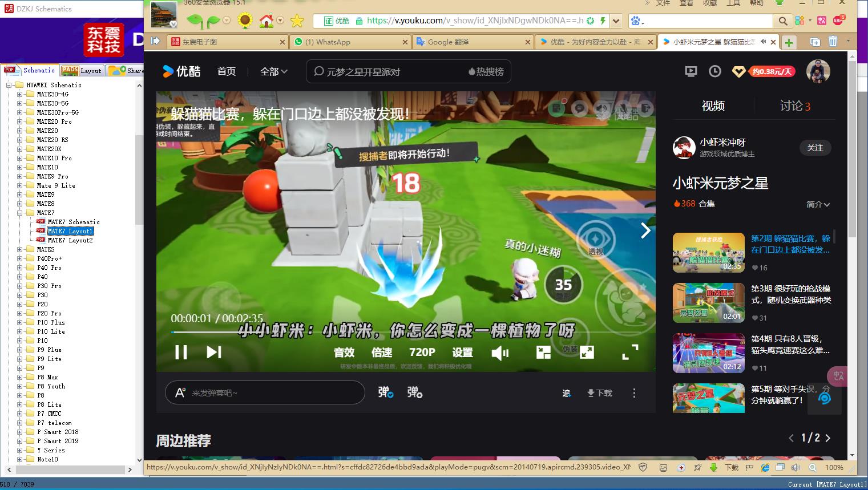Click the rocket accelerator icon in status bar
868x490 pixels.
click(x=698, y=467)
